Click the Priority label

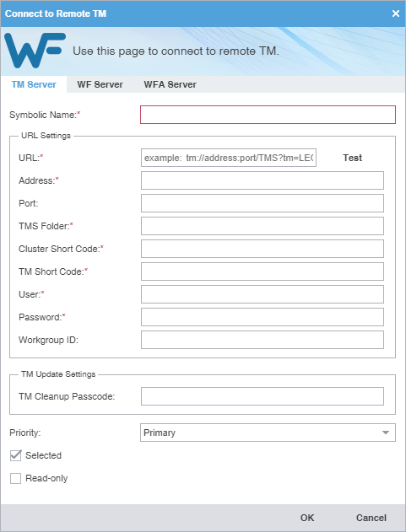point(24,433)
